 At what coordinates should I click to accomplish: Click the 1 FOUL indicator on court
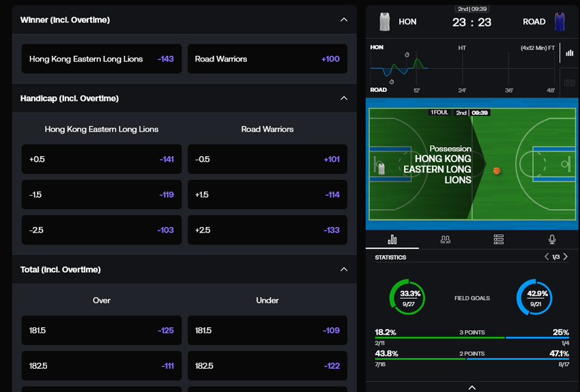439,112
